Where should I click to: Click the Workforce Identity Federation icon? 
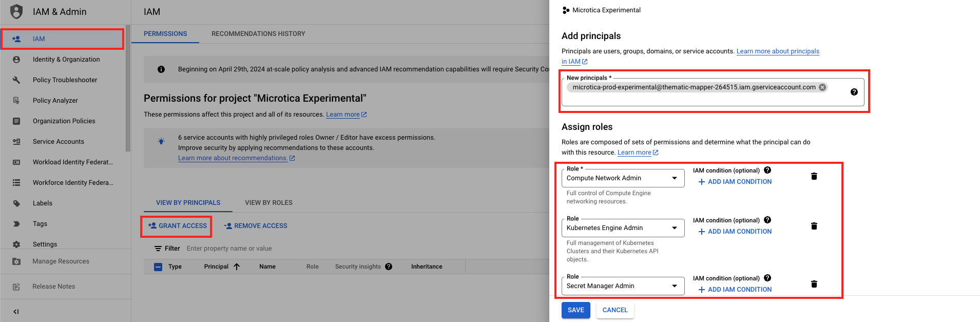[x=16, y=183]
